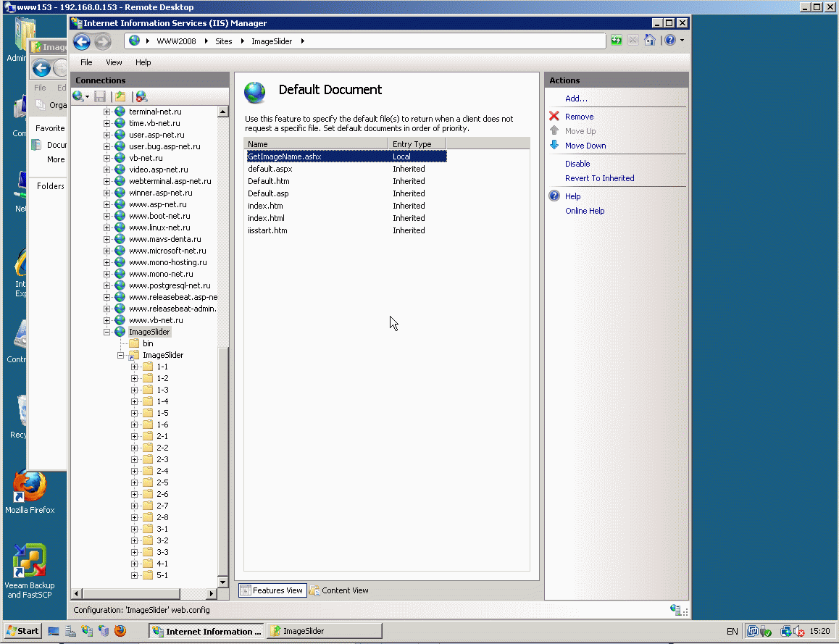Click the Help icon in the Actions pane

pyautogui.click(x=554, y=196)
